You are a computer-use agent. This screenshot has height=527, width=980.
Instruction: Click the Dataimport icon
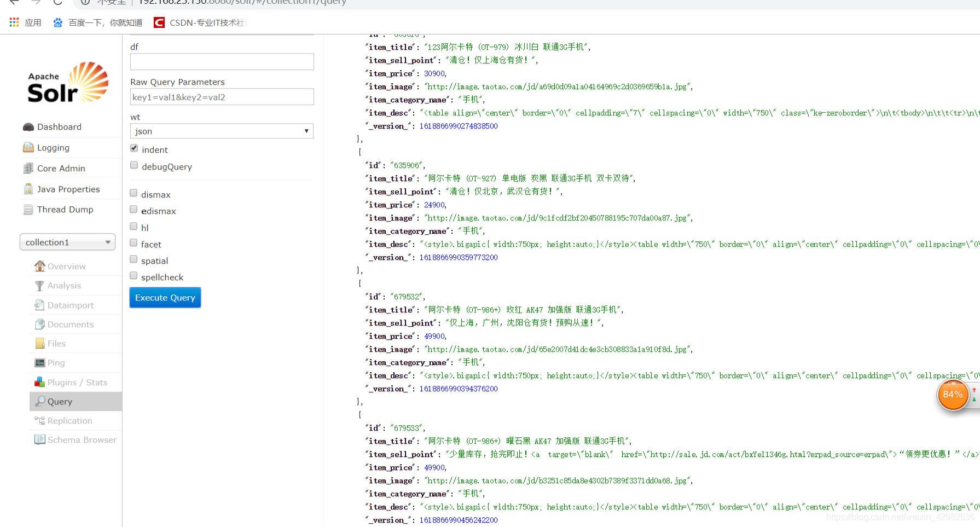pyautogui.click(x=39, y=305)
